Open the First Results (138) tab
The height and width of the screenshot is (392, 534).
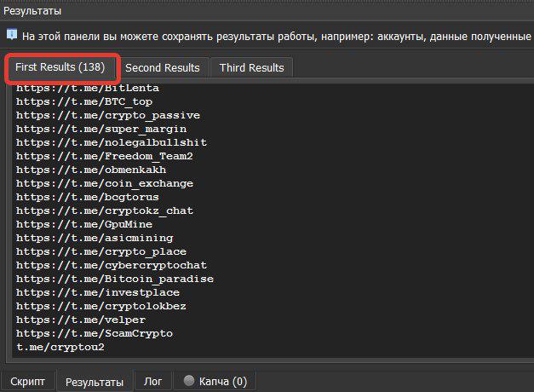tap(60, 67)
